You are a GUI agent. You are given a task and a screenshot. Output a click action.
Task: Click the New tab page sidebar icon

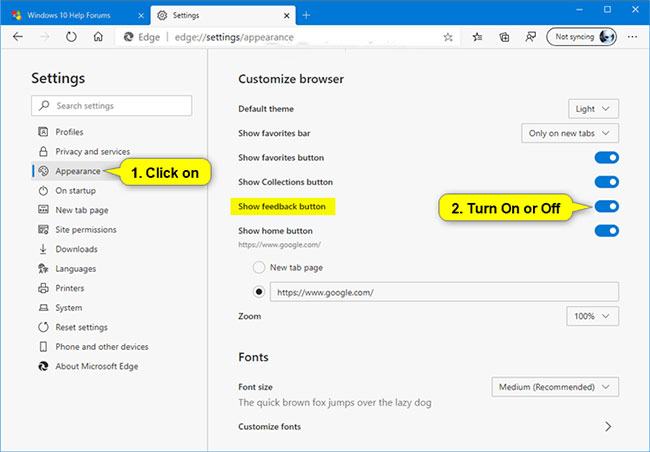pos(43,209)
